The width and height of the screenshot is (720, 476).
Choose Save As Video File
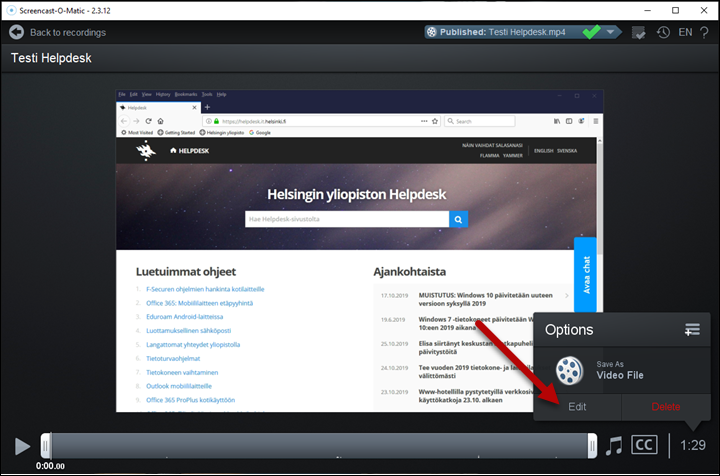622,370
